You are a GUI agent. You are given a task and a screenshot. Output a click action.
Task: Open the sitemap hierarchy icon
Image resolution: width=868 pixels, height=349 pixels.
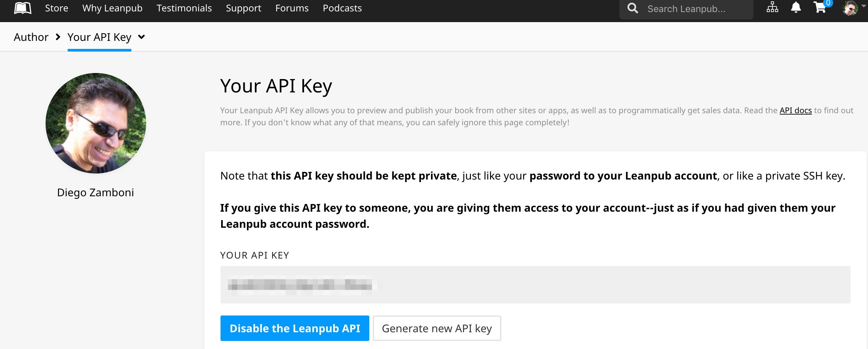click(772, 7)
